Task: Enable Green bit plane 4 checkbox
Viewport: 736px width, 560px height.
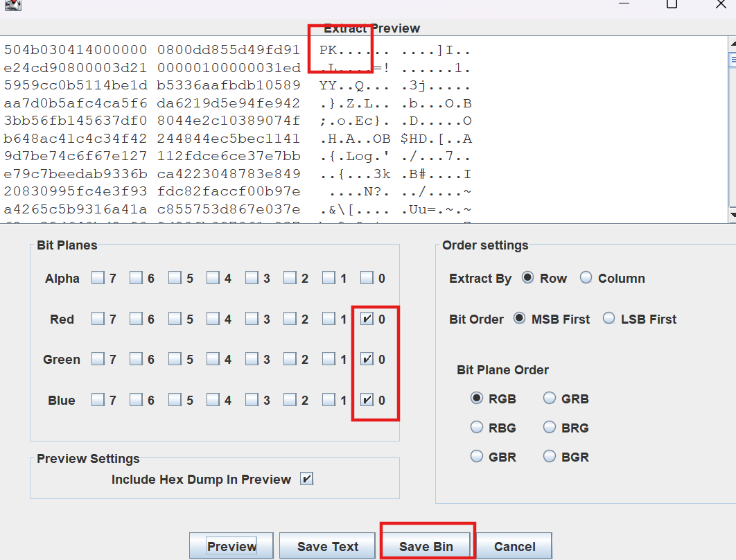Action: coord(213,359)
